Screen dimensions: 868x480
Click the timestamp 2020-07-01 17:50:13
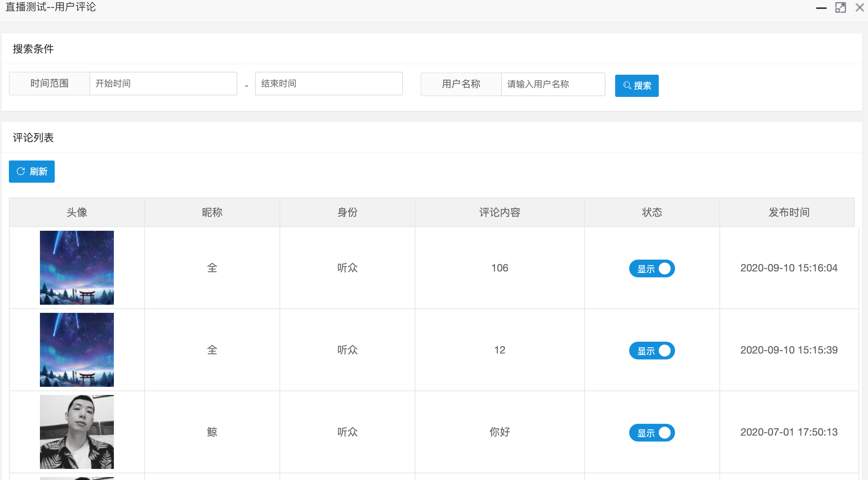coord(789,432)
